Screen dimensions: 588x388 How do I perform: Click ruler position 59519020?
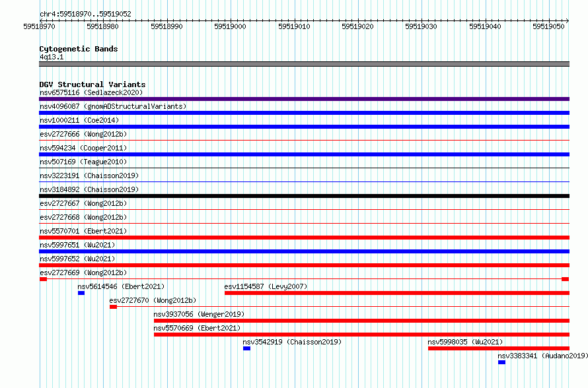(x=357, y=26)
